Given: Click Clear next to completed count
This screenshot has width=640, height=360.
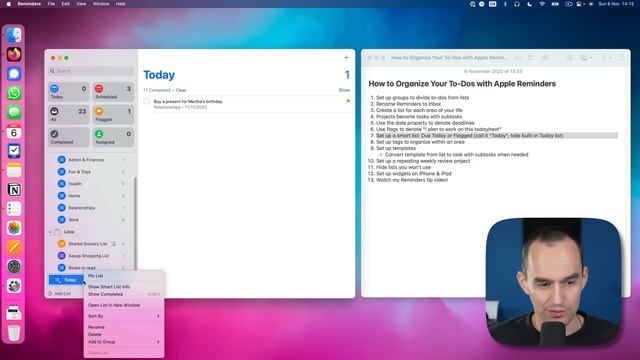Looking at the screenshot, I should 181,90.
